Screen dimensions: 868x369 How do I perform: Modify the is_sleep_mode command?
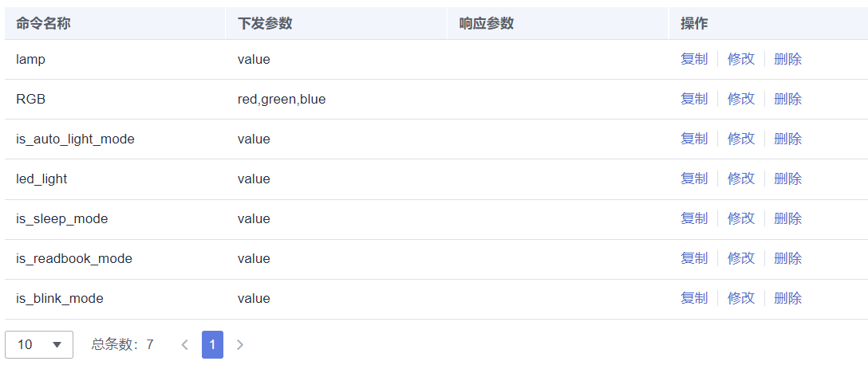click(x=740, y=218)
